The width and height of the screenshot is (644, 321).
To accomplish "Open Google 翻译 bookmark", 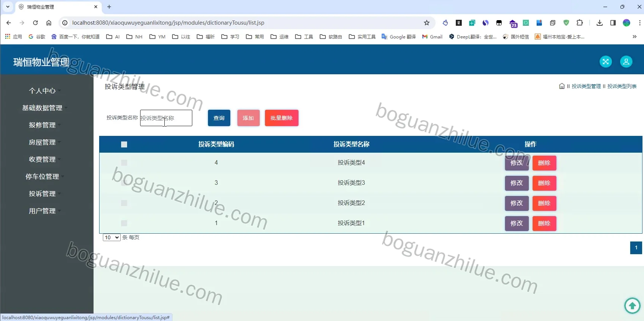I will (x=398, y=37).
